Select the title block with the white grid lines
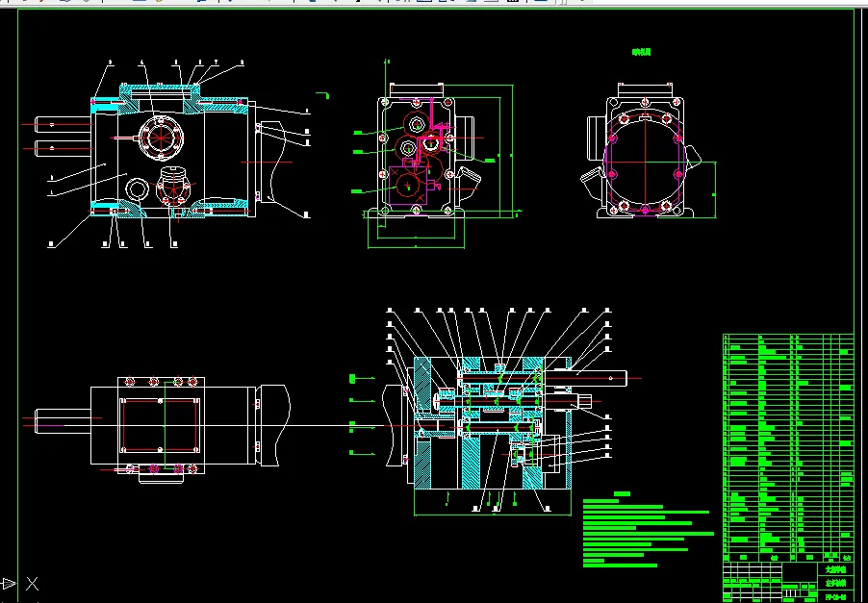This screenshot has width=868, height=603. [x=788, y=582]
